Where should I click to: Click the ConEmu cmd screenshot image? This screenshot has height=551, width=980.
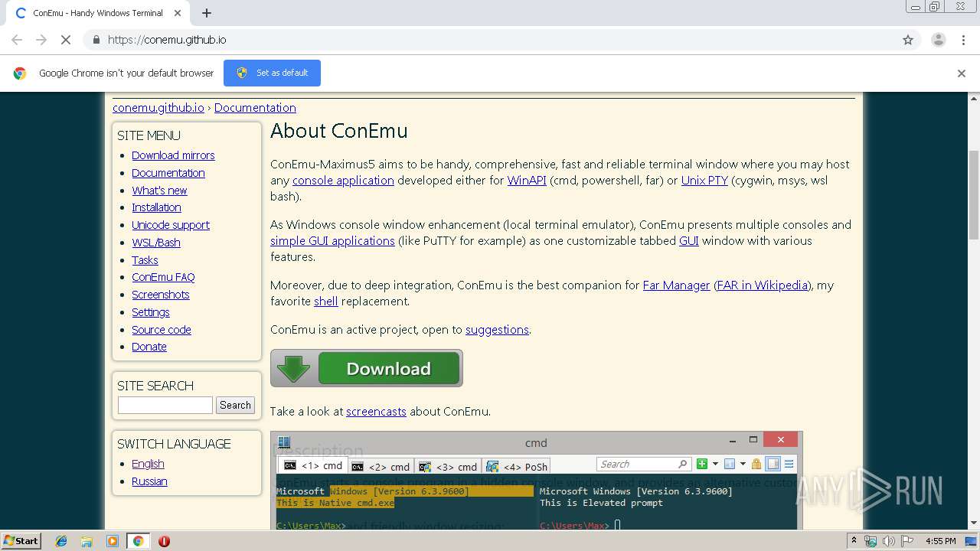(536, 481)
